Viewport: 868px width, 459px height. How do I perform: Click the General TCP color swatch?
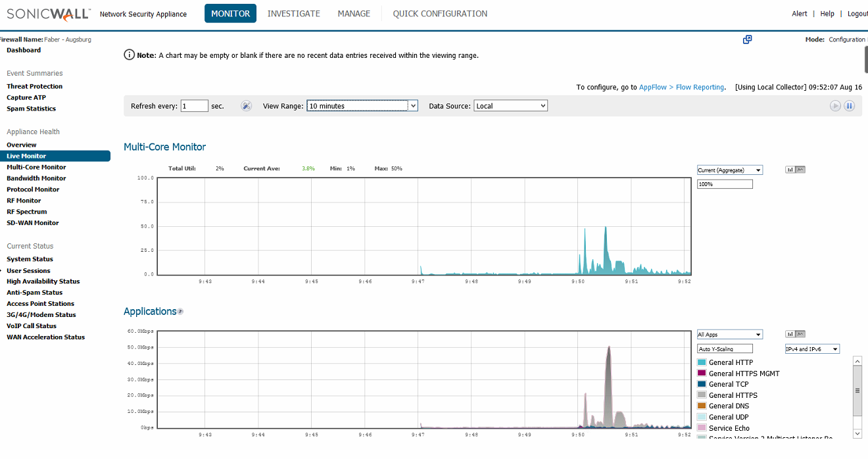tap(702, 384)
